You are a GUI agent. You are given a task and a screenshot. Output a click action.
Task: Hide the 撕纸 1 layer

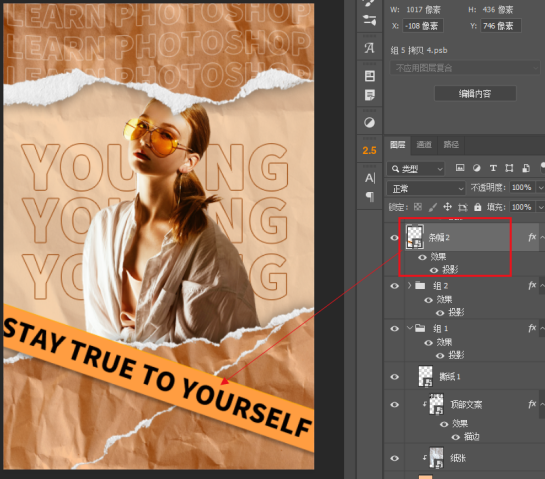point(394,377)
